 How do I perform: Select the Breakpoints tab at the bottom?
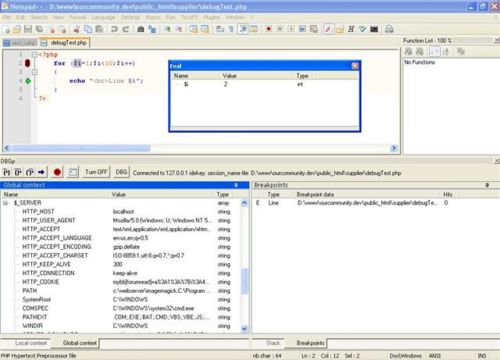click(x=310, y=343)
